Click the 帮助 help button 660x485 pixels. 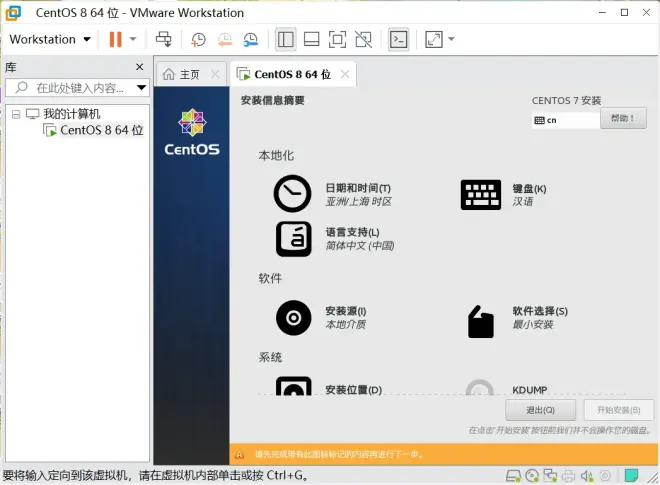(x=623, y=118)
